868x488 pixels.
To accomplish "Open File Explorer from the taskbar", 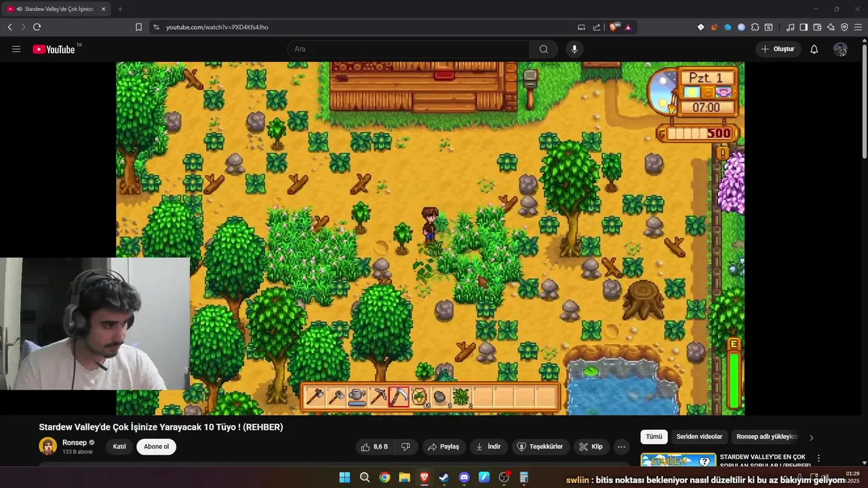I will coord(404,477).
